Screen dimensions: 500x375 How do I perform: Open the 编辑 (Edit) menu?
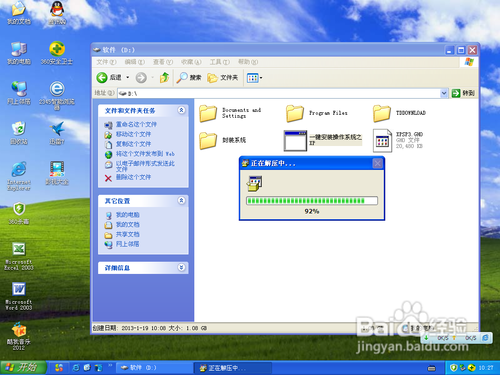pos(134,62)
